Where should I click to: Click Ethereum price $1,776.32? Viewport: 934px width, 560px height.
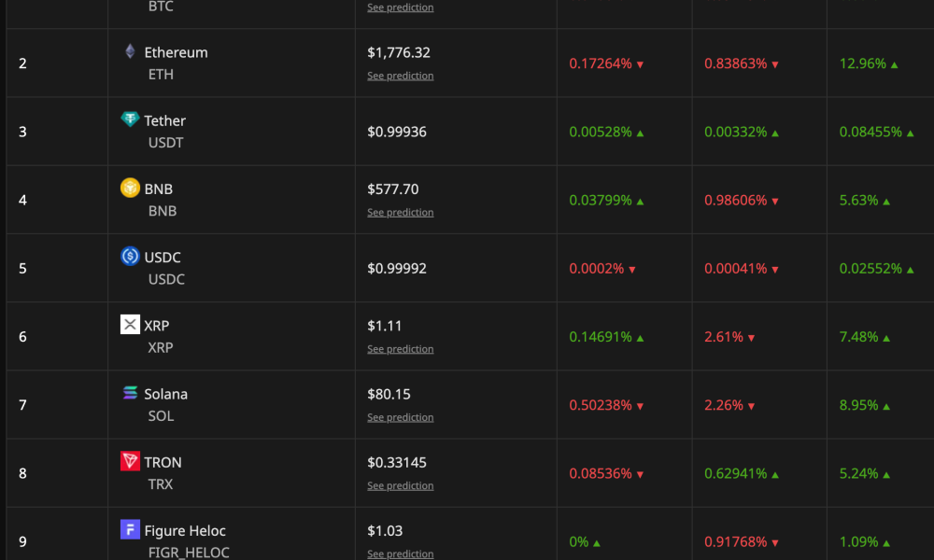pyautogui.click(x=399, y=52)
